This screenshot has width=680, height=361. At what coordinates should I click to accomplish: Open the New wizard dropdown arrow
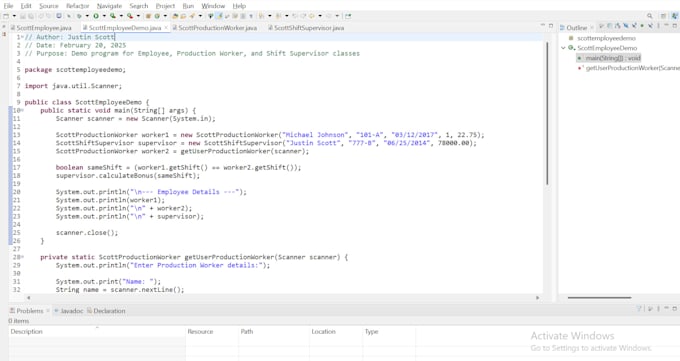click(x=14, y=16)
